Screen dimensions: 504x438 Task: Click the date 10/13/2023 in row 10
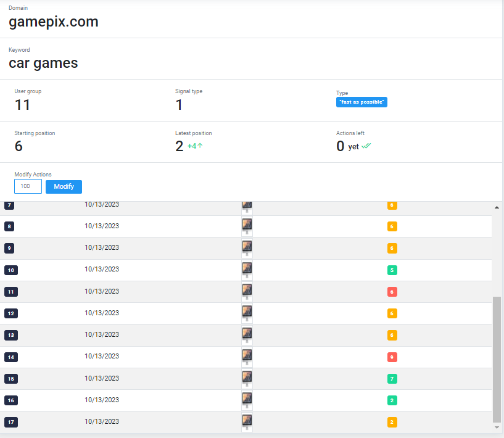pyautogui.click(x=102, y=270)
